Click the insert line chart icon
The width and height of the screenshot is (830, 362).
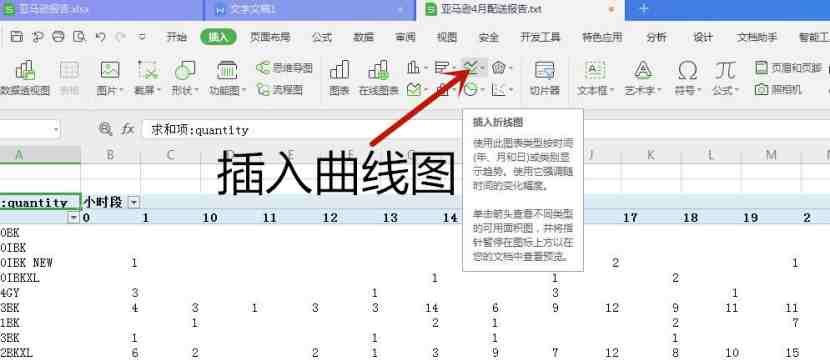point(471,67)
